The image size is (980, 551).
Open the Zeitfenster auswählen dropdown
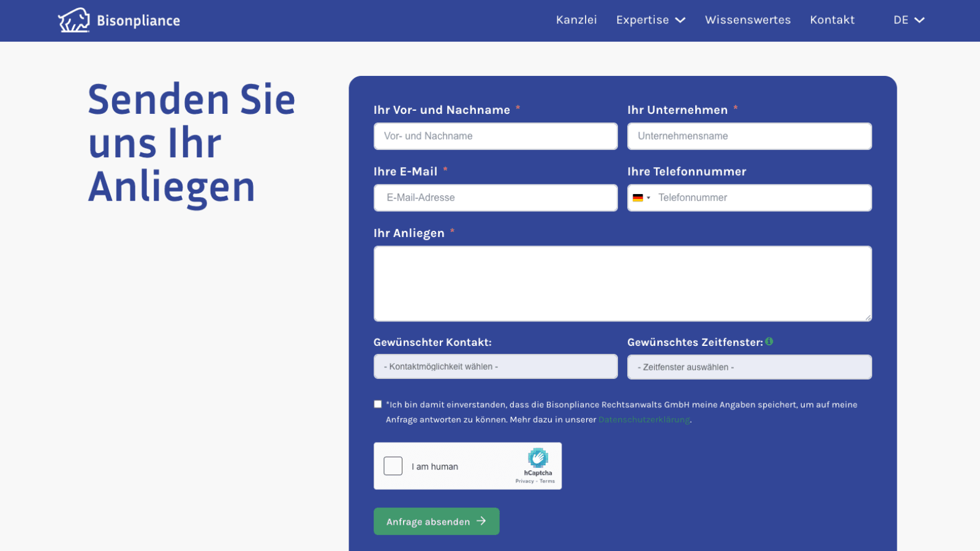[749, 367]
